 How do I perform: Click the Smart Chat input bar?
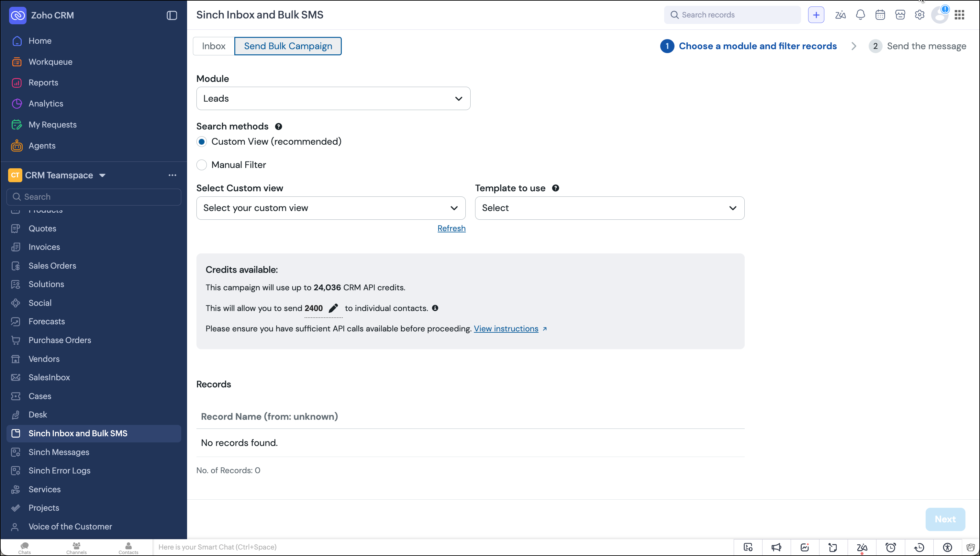pos(443,547)
